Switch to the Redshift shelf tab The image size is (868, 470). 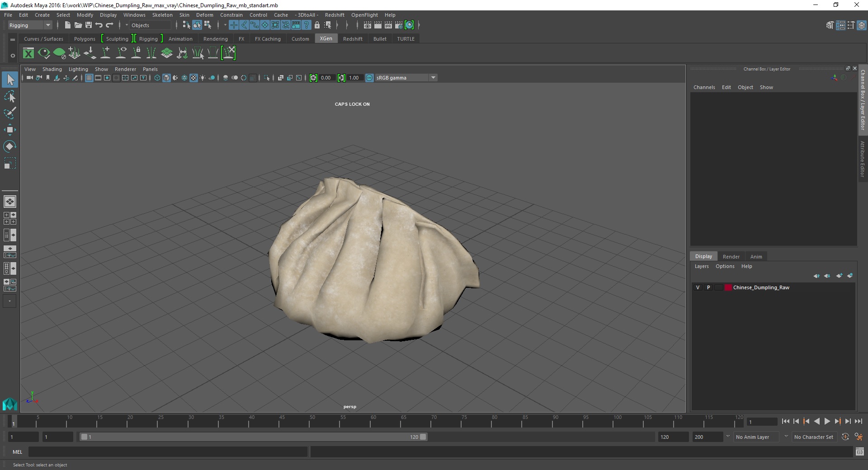(353, 39)
